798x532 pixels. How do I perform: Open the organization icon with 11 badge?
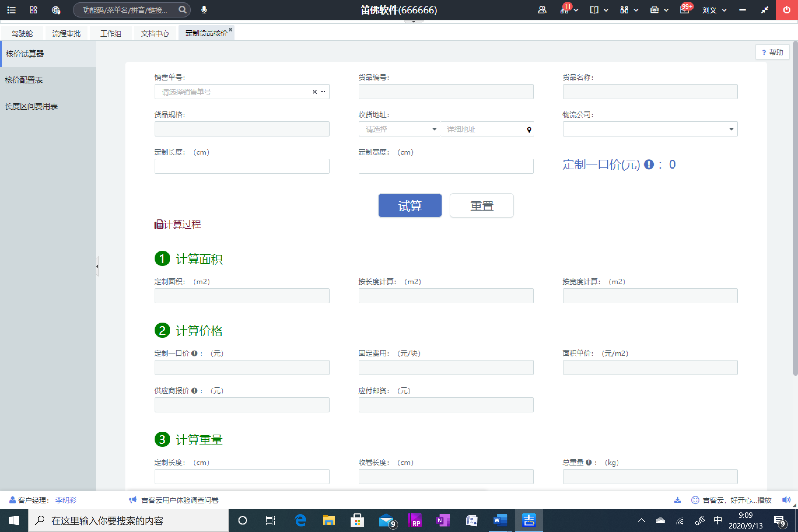click(x=564, y=10)
